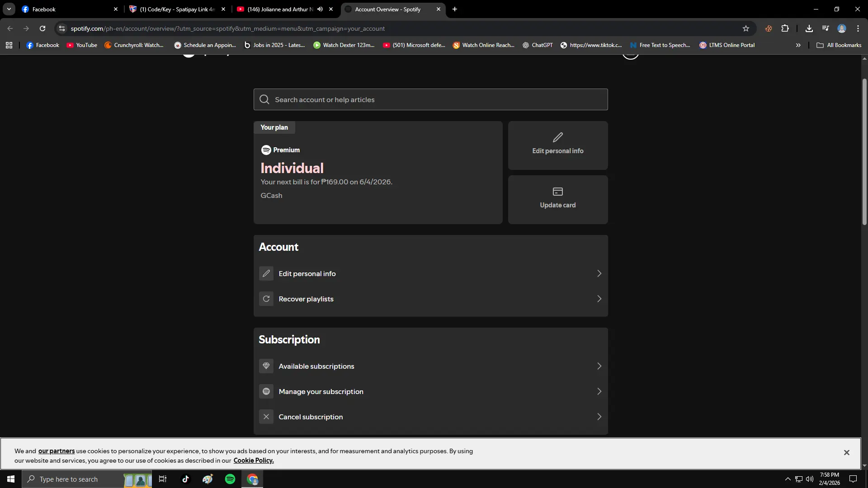Viewport: 868px width, 488px height.
Task: Click the X icon beside Cancel subscription
Action: pyautogui.click(x=266, y=417)
